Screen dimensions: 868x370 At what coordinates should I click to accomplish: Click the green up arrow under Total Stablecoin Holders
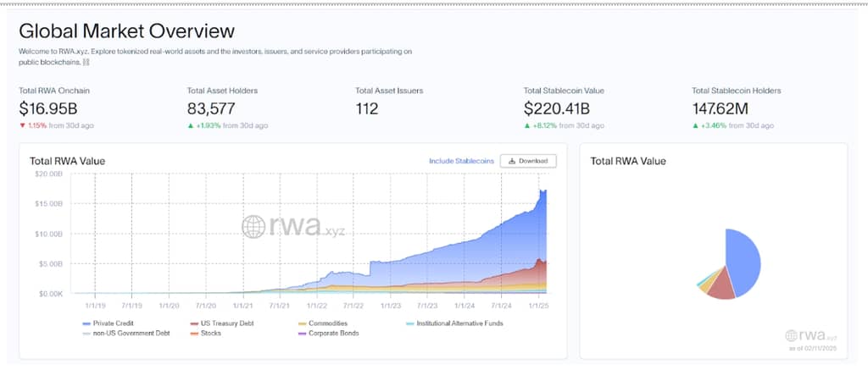(x=695, y=125)
